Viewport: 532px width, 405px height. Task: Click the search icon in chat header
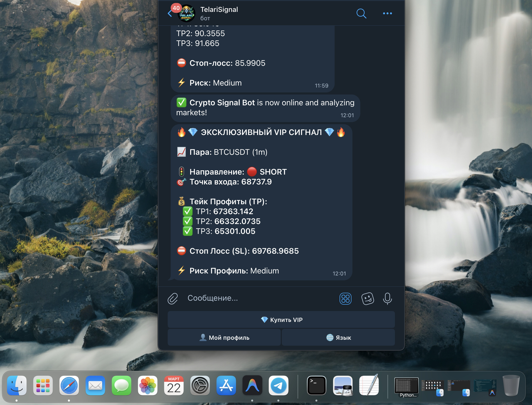(361, 13)
